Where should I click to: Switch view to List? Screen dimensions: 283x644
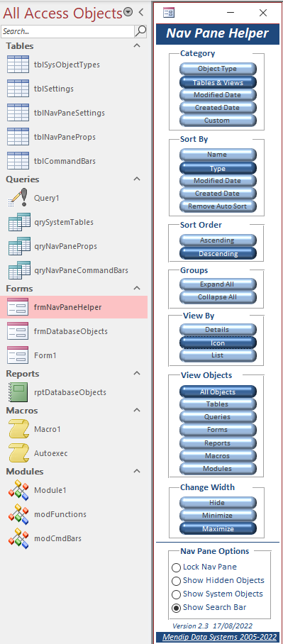point(218,355)
